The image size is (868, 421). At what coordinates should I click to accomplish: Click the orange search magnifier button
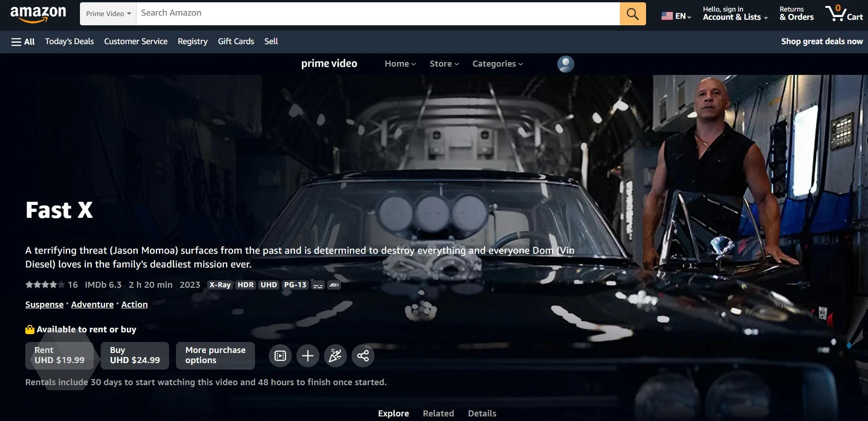click(632, 14)
